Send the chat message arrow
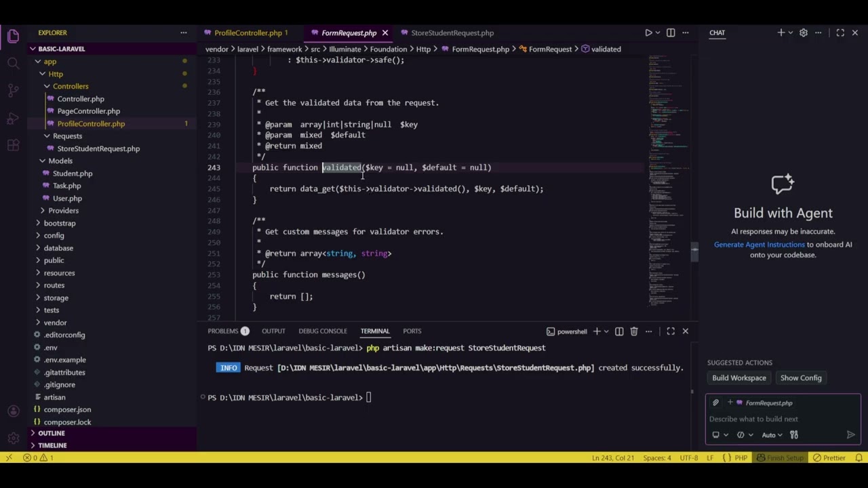This screenshot has width=868, height=488. point(851,435)
